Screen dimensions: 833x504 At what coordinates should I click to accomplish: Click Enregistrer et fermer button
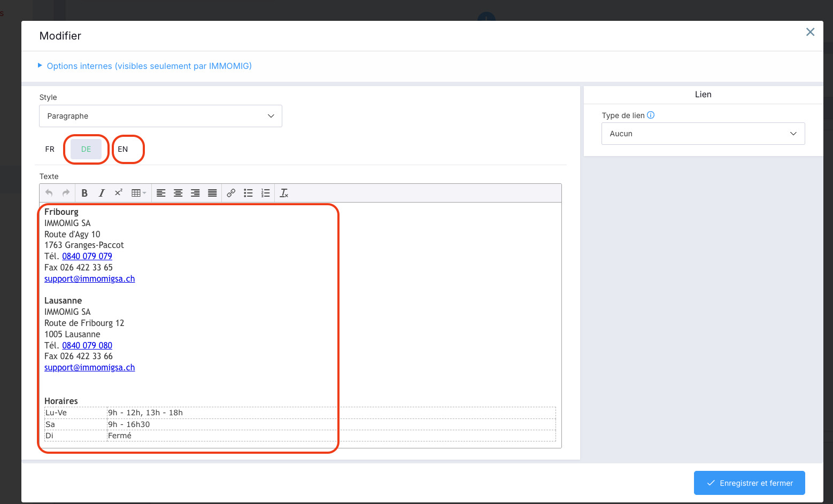pos(750,483)
